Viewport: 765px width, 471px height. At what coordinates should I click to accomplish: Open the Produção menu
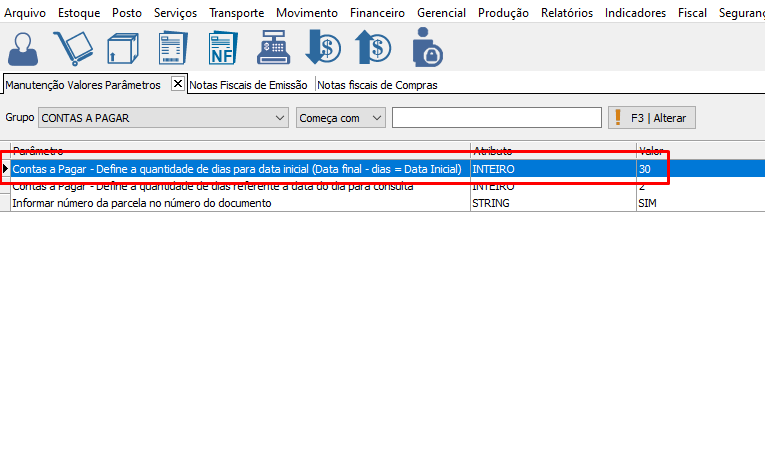pos(503,13)
